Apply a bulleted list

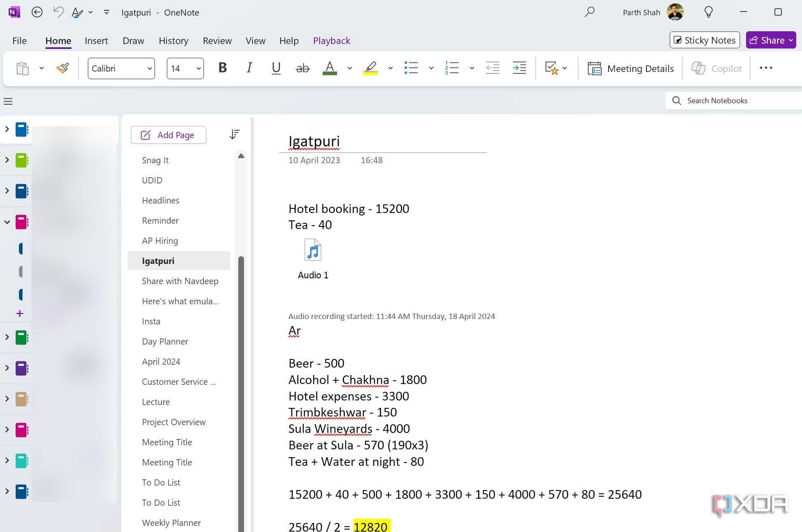(x=411, y=68)
